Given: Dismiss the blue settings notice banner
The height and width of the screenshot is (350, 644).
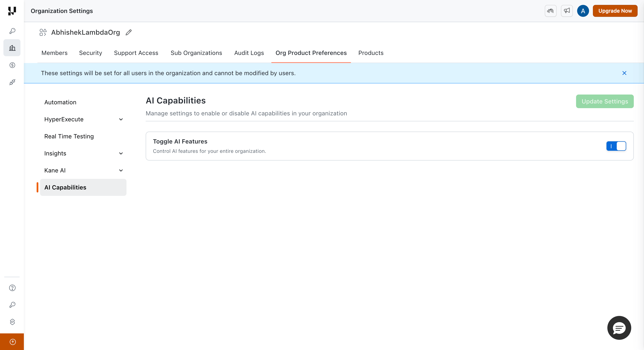Looking at the screenshot, I should (x=624, y=73).
